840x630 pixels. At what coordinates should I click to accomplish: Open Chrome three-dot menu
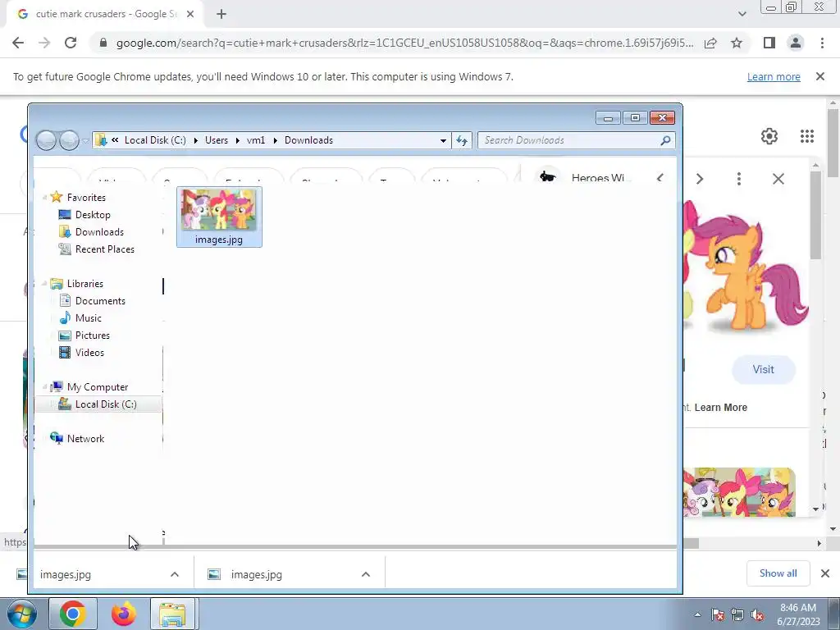[x=822, y=43]
